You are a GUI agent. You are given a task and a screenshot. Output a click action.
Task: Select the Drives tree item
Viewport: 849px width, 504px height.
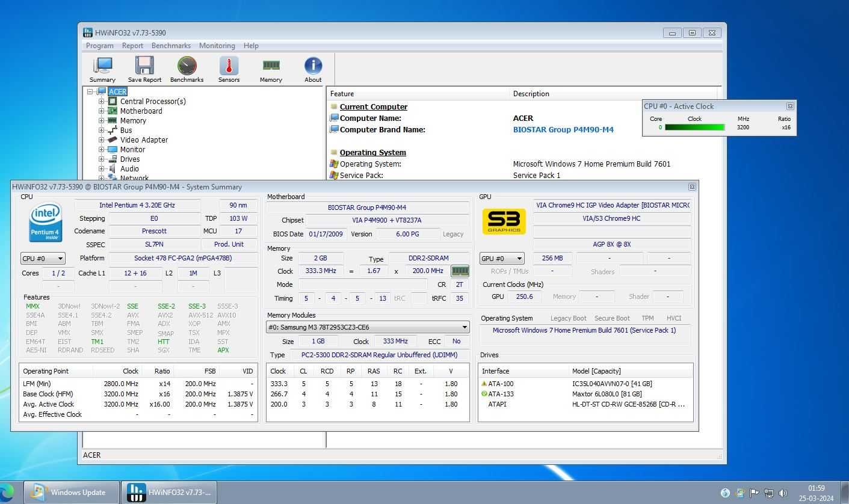[x=130, y=159]
